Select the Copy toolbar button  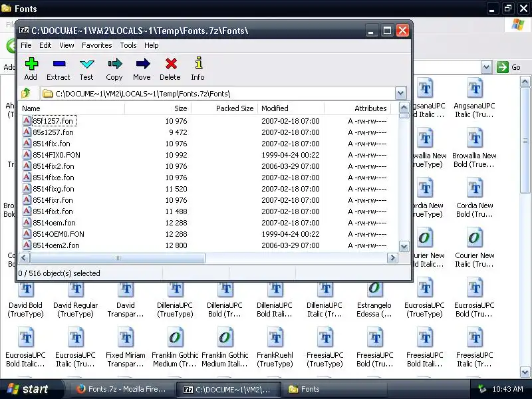[114, 69]
